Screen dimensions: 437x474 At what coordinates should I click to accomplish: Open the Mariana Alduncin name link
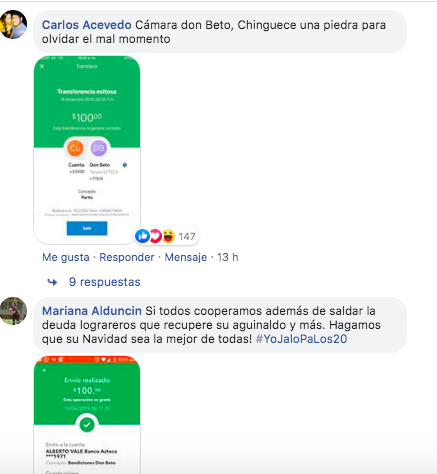click(x=92, y=311)
